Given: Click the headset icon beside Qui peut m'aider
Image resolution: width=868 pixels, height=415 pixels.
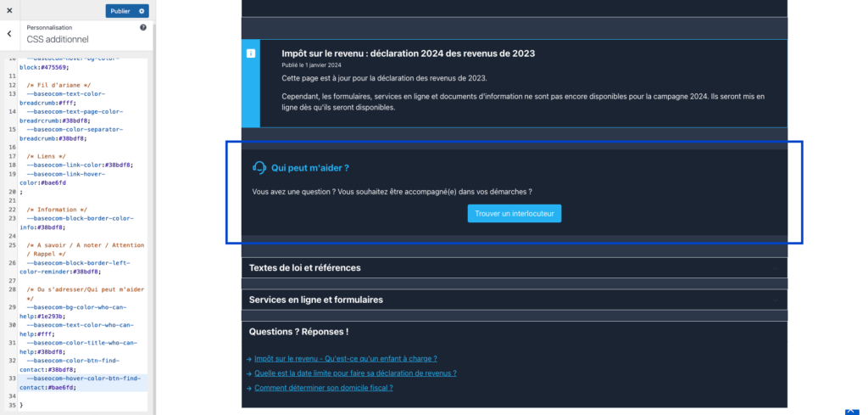Looking at the screenshot, I should tap(259, 168).
